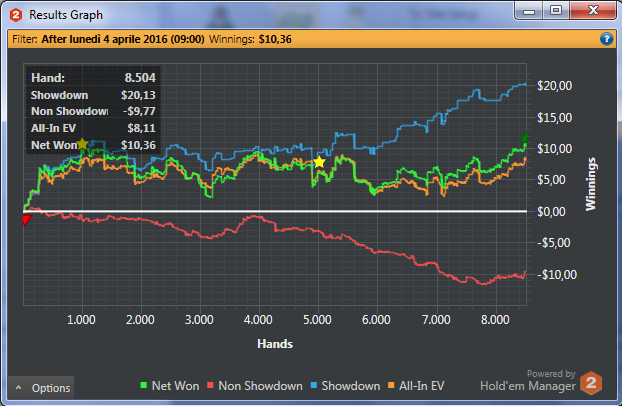The image size is (622, 406).
Task: Click the red triangle start marker
Action: tap(27, 219)
